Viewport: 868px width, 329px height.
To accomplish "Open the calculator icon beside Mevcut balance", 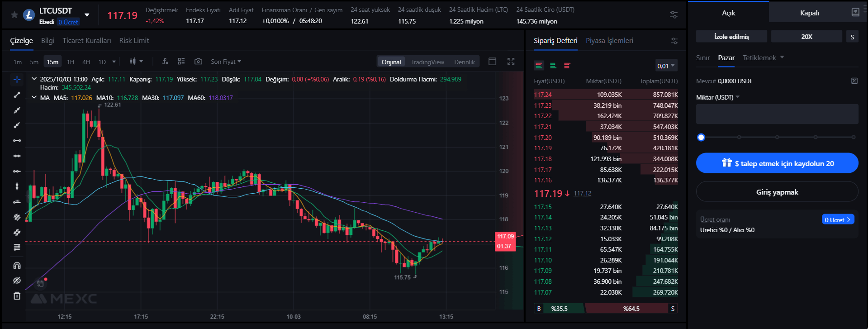I will pyautogui.click(x=854, y=81).
